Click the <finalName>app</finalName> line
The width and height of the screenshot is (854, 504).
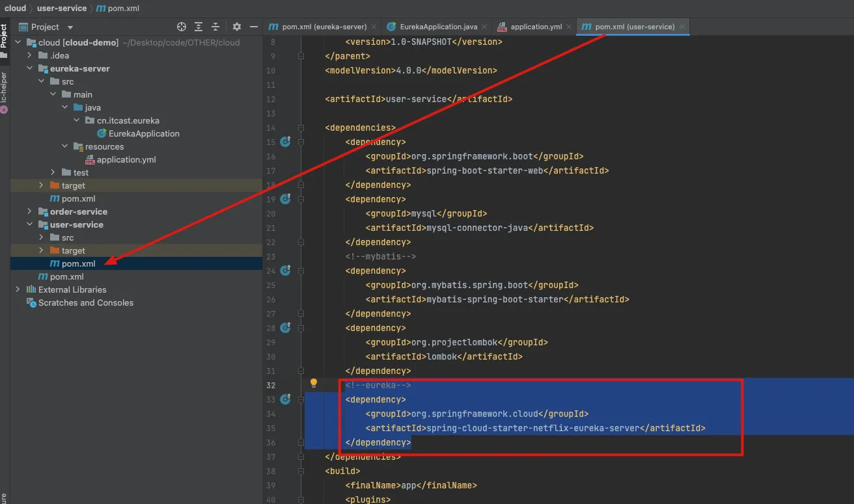tap(411, 485)
